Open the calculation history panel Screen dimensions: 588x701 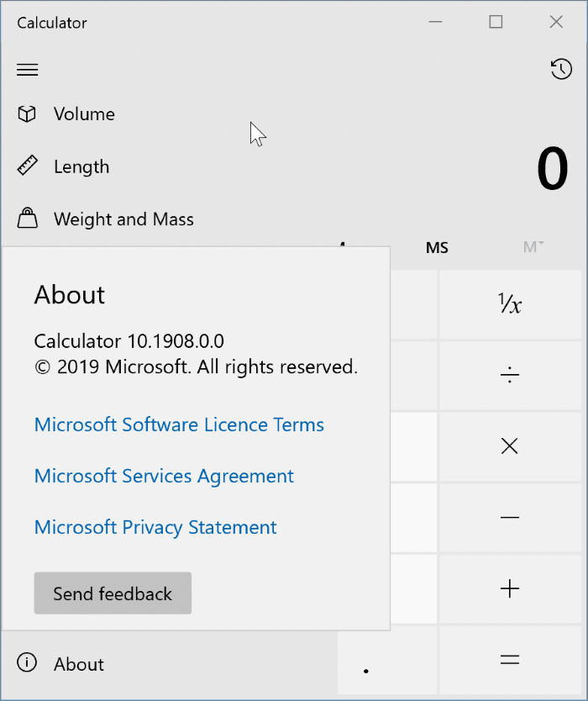click(x=561, y=69)
